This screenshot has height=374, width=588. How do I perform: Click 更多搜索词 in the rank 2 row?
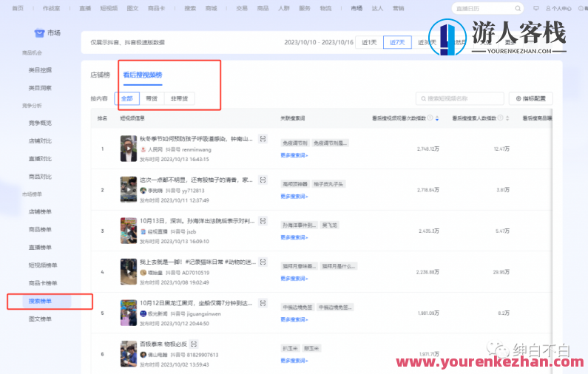point(294,197)
